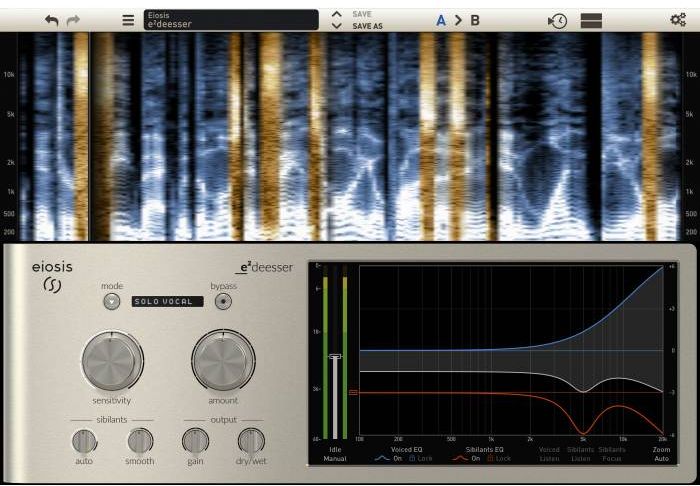Image resolution: width=700 pixels, height=486 pixels.
Task: Enable Voiced Listen
Action: tap(549, 454)
